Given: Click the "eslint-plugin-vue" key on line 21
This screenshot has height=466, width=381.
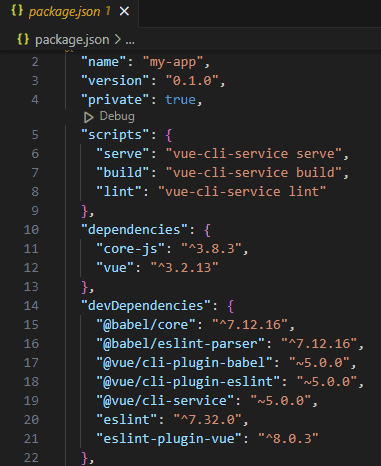Looking at the screenshot, I should point(169,438).
